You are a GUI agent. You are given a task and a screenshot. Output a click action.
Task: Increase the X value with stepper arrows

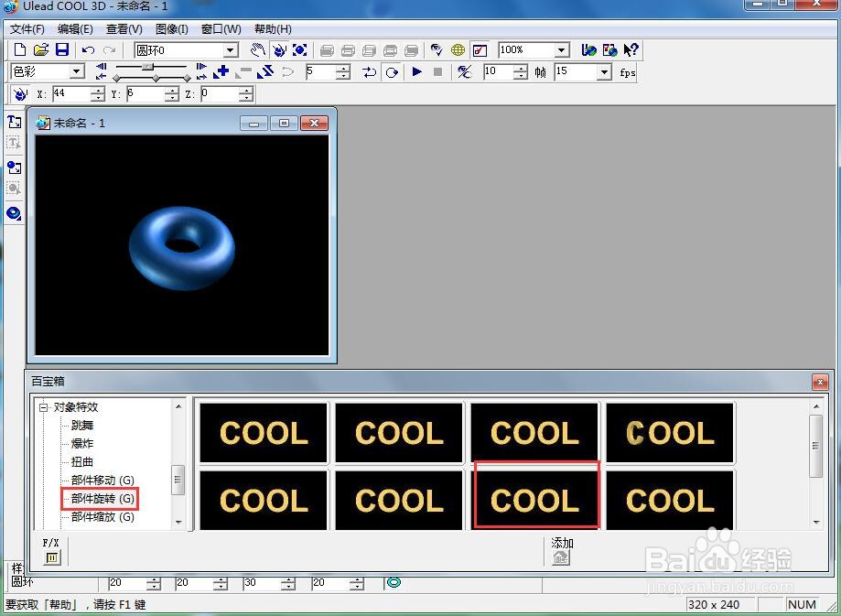pos(98,92)
